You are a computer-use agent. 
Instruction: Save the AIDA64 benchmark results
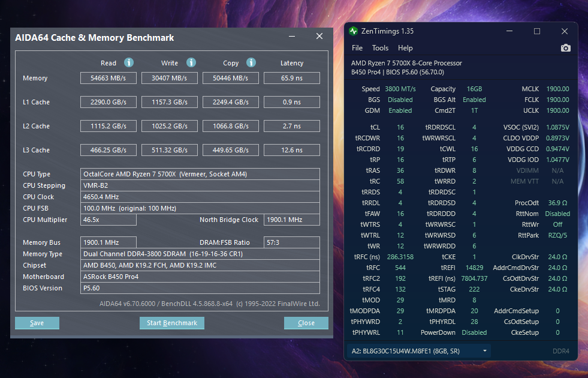tap(37, 323)
